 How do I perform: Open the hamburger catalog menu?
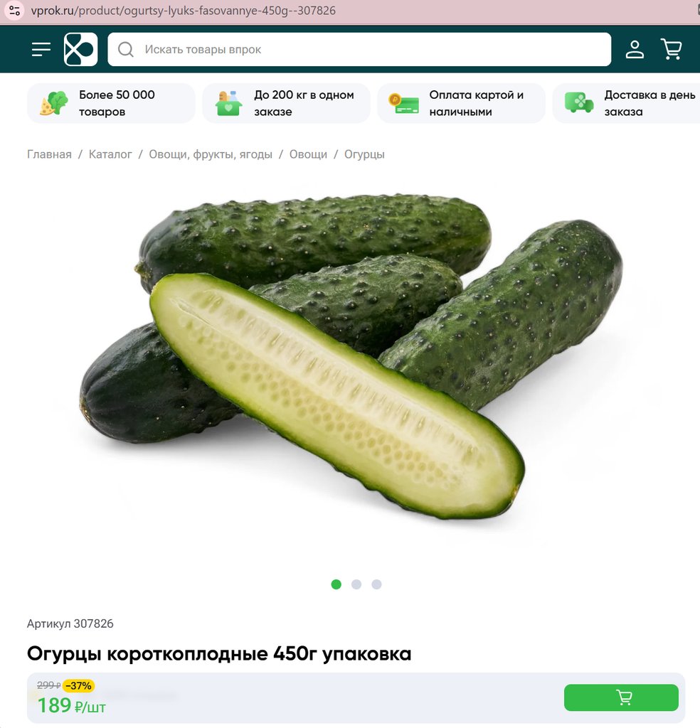tap(41, 49)
